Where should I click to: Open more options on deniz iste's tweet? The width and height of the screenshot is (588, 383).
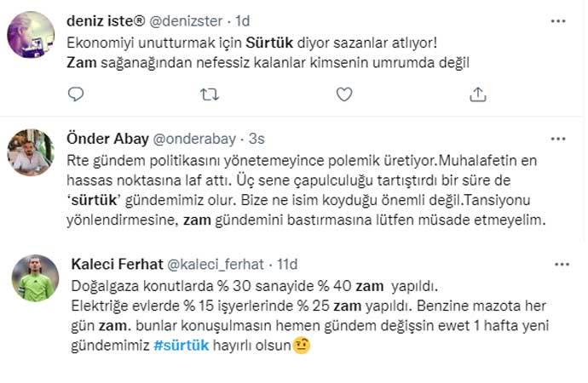[558, 20]
